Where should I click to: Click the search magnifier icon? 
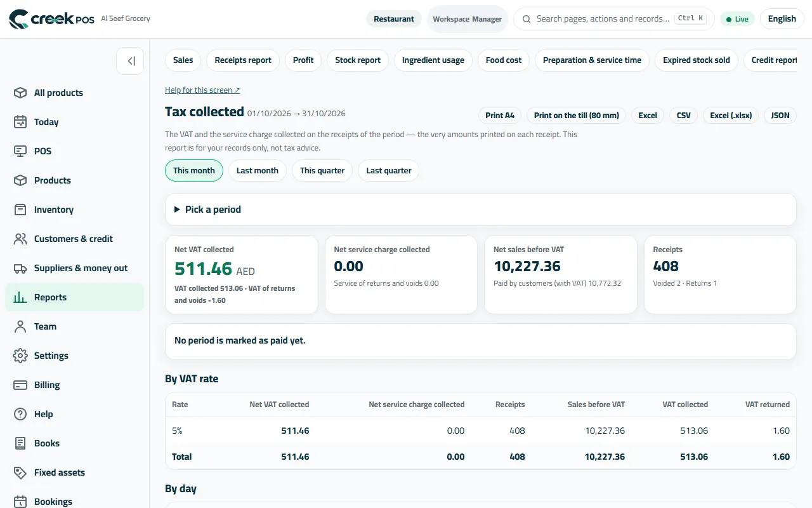527,19
